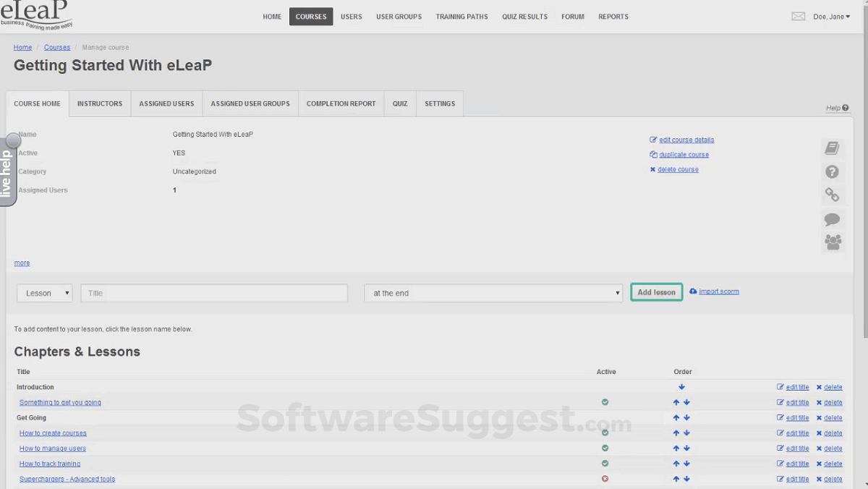Open the manual/book icon in right sidebar
The image size is (868, 489).
(833, 148)
